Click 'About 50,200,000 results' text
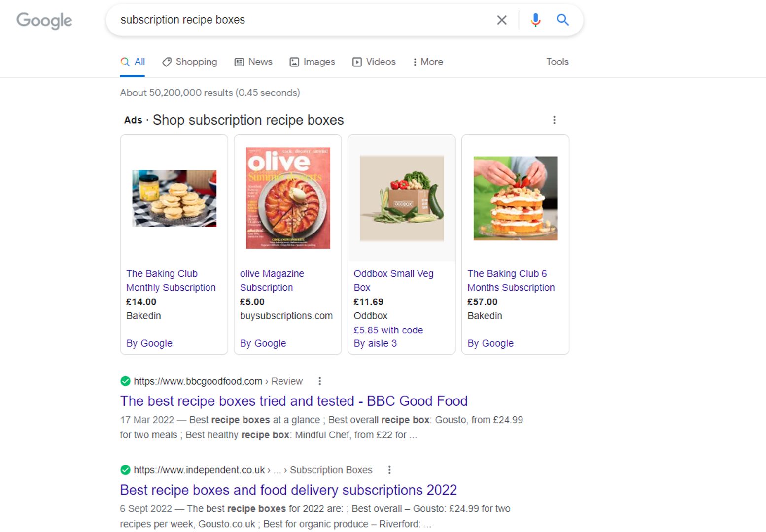Screen dimensions: 766x532 [x=210, y=93]
